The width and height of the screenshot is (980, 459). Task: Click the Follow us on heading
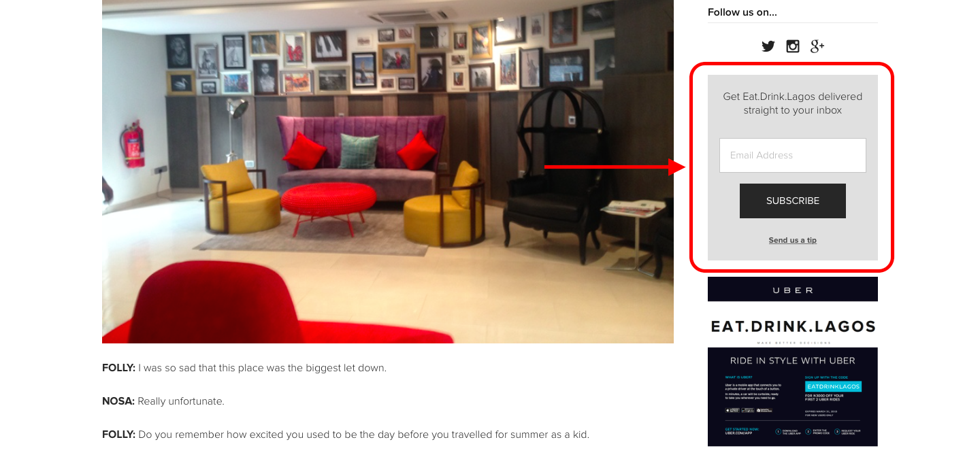742,12
